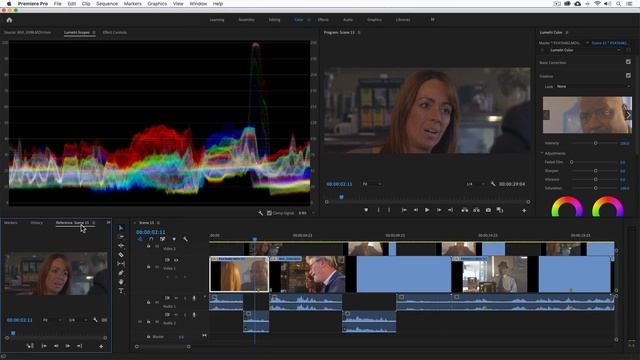Open Look dropdown set to None
640x360 pixels.
[593, 87]
